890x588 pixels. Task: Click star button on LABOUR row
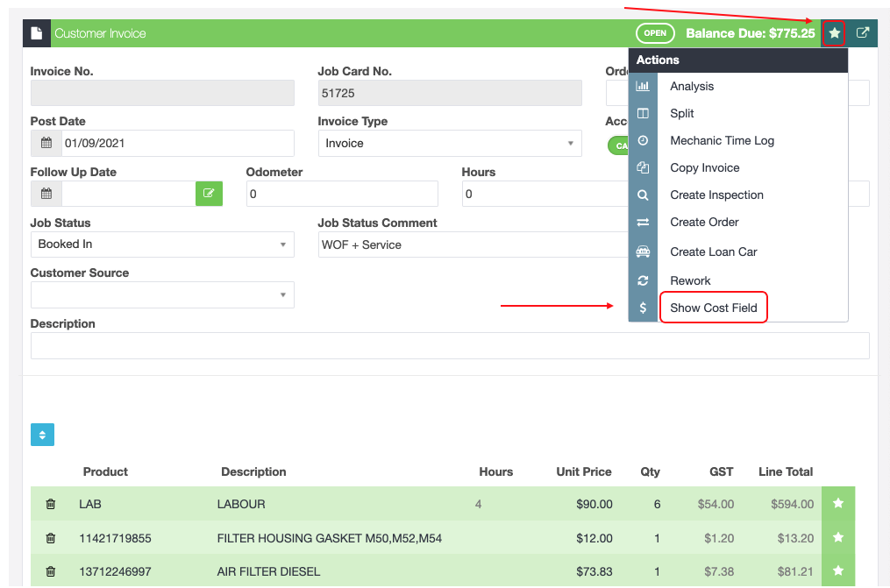(837, 504)
